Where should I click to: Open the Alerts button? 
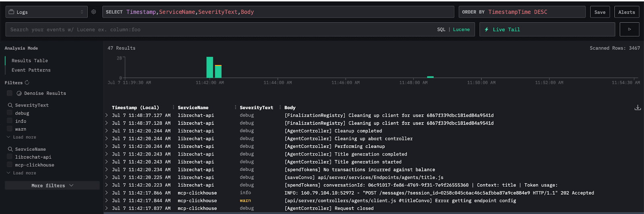[626, 12]
